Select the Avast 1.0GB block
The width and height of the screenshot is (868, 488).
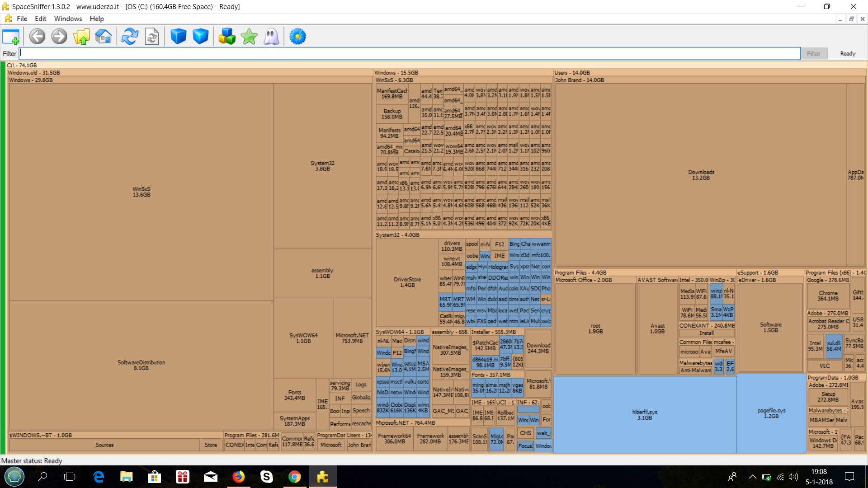tap(657, 328)
